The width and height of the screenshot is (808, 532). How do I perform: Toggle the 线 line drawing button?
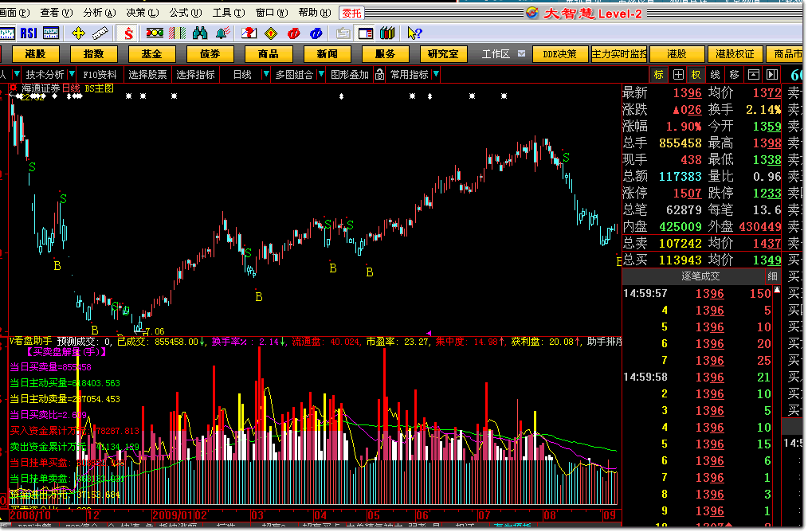[716, 75]
